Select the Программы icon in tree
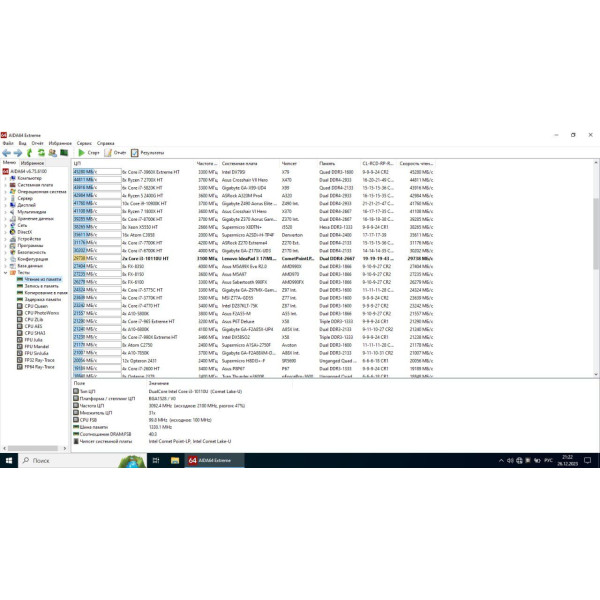 13,245
